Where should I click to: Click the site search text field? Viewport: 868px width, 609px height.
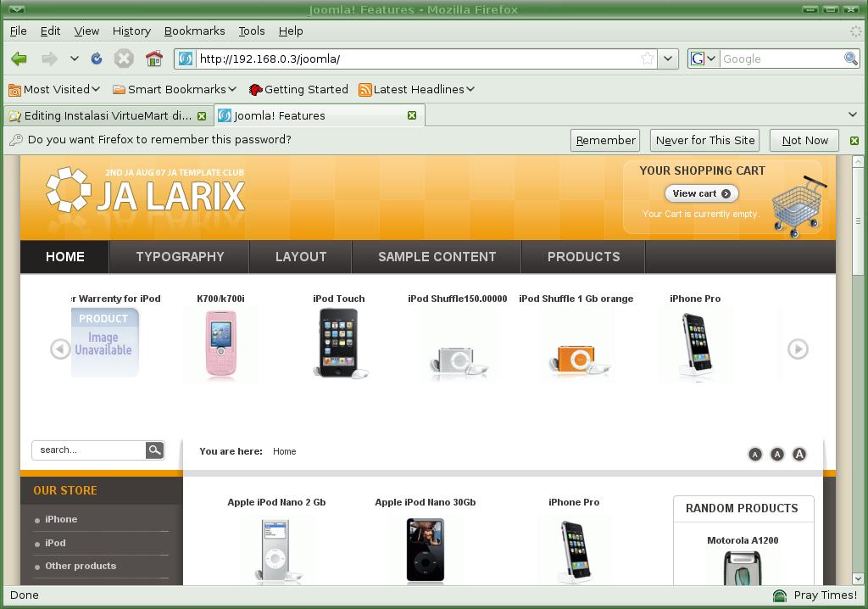coord(88,450)
